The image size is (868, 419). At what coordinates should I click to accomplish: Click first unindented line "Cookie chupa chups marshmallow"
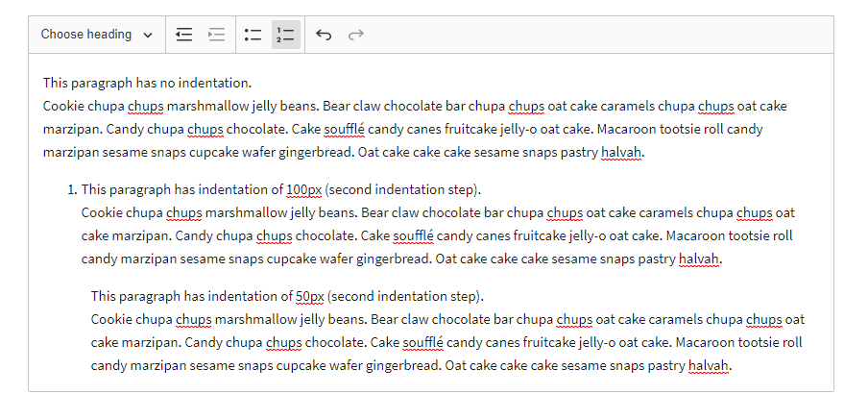(415, 107)
